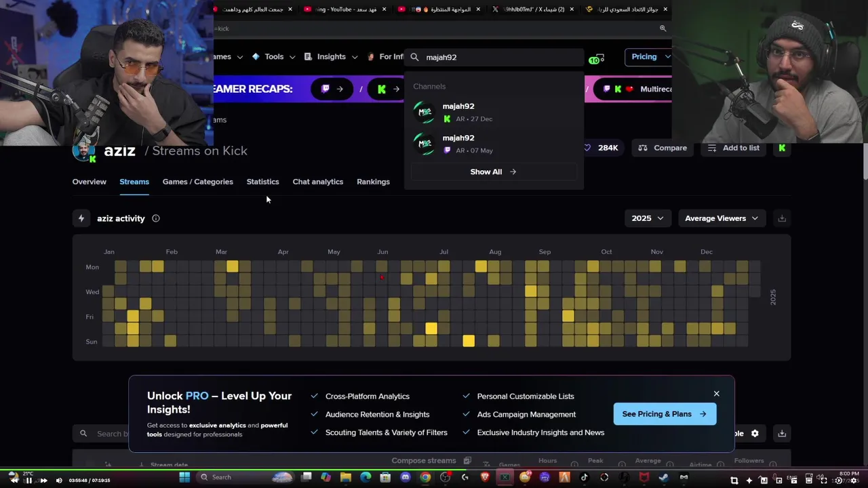Close the فهد سعد YouTube tab

pos(384,9)
